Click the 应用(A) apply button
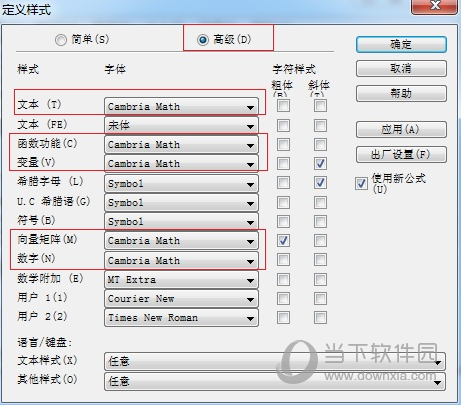Image resolution: width=461 pixels, height=405 pixels. 401,129
